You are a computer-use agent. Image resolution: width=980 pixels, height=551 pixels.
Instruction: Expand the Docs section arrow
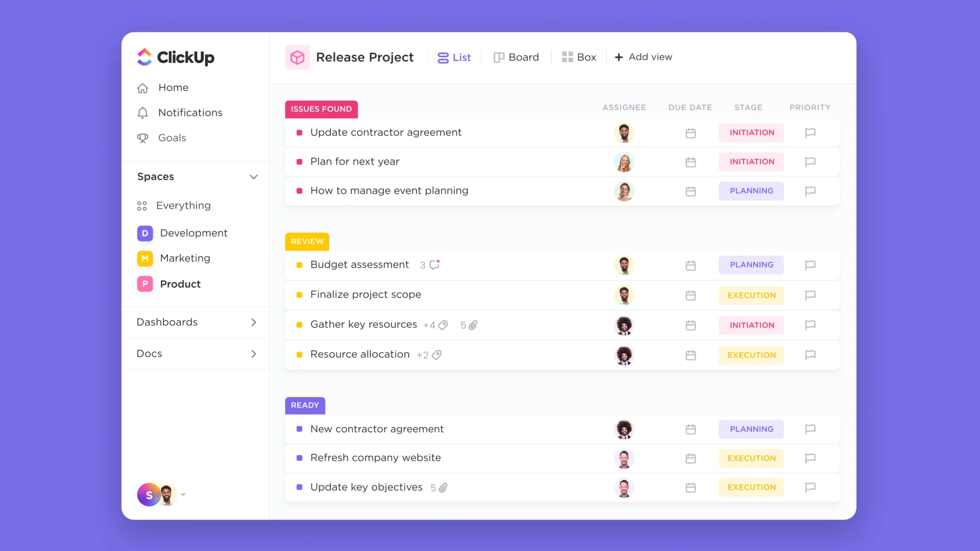254,353
